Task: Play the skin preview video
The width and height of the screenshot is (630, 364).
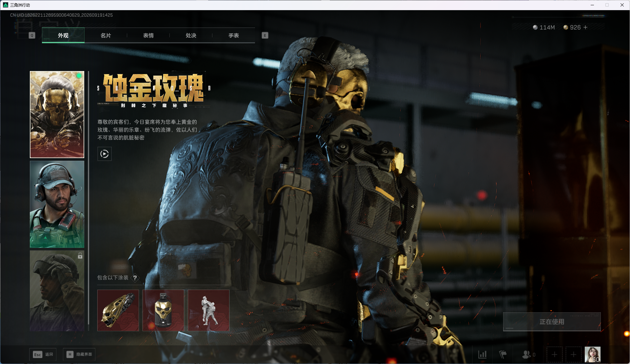Action: 105,154
